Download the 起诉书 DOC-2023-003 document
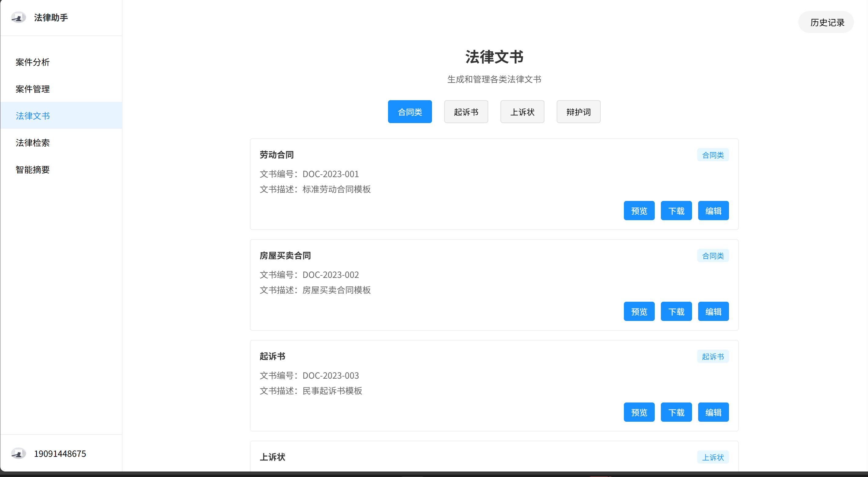Screen dimensions: 868x477 click(x=676, y=412)
